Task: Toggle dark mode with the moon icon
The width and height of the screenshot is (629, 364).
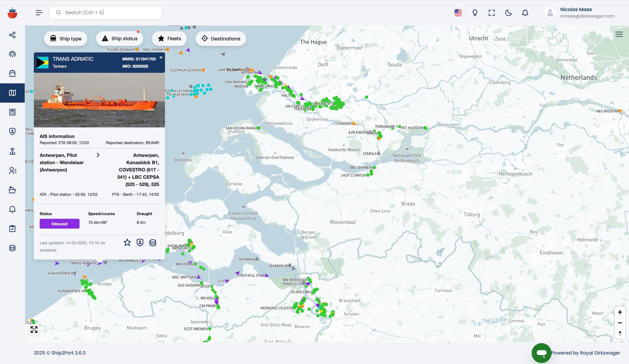Action: [508, 13]
